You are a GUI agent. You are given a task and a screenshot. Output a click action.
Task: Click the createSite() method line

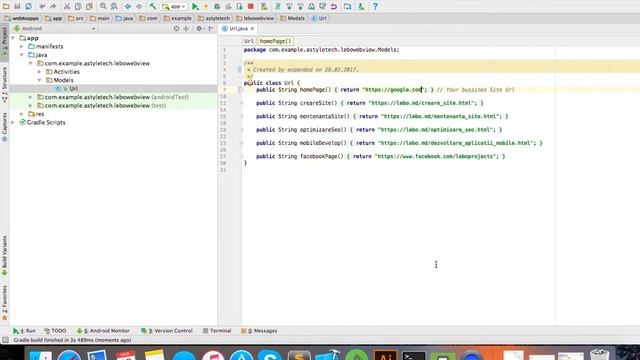(x=369, y=103)
